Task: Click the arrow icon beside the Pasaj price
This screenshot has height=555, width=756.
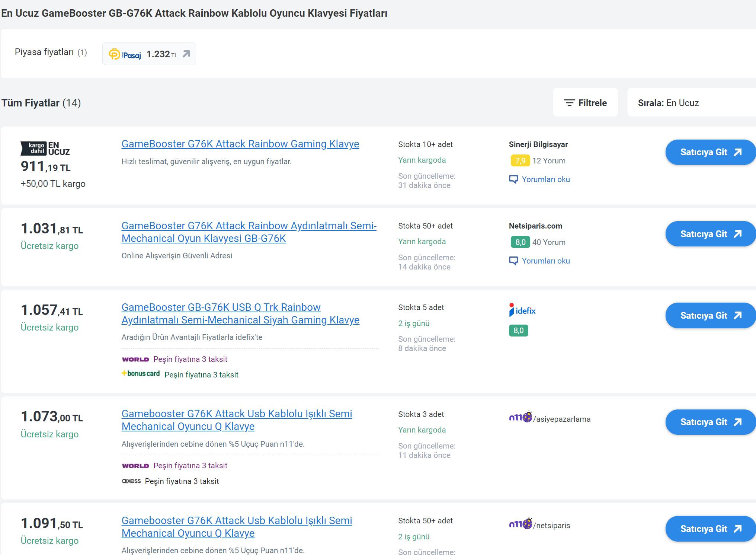Action: (186, 54)
